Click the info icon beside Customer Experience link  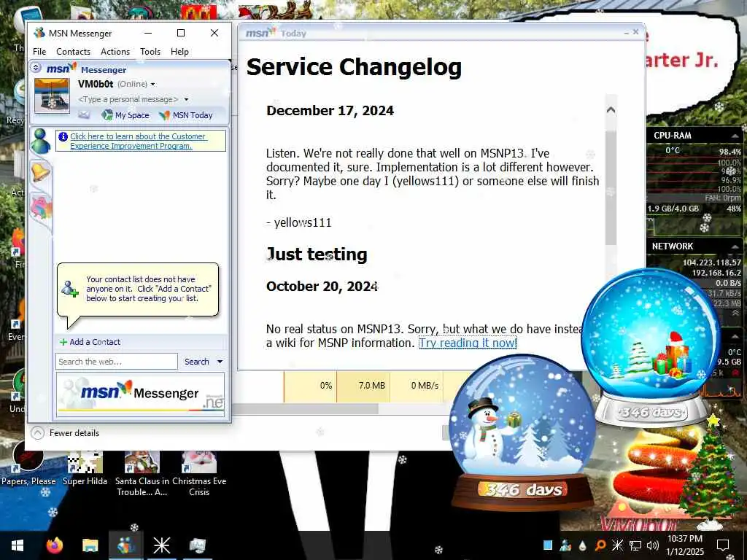(63, 136)
